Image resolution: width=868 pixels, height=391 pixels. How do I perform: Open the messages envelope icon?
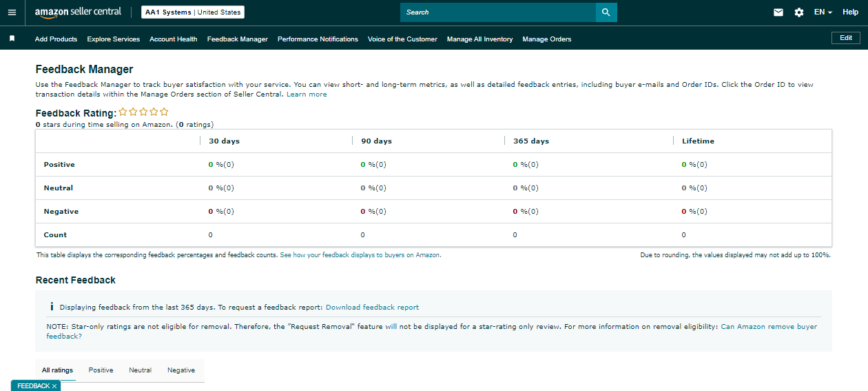pos(778,12)
